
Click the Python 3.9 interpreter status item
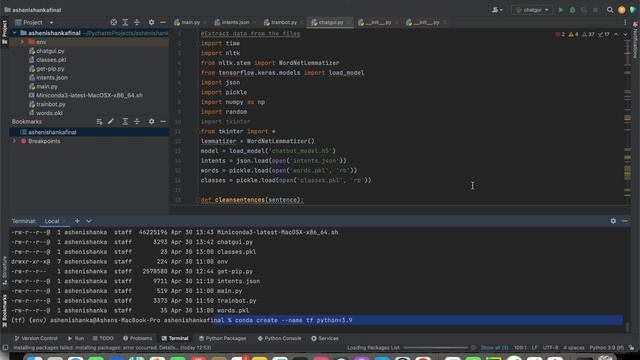point(607,348)
